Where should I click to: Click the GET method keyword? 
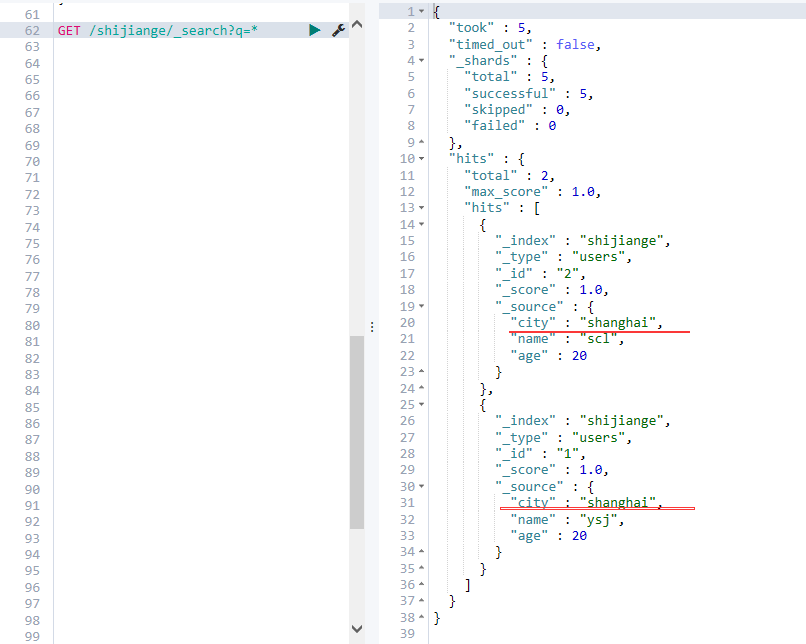pyautogui.click(x=69, y=31)
